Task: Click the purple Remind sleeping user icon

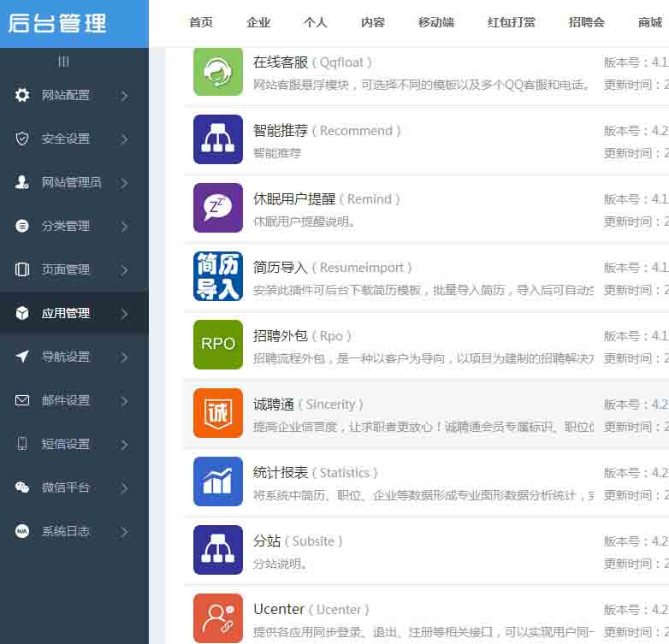Action: point(218,208)
